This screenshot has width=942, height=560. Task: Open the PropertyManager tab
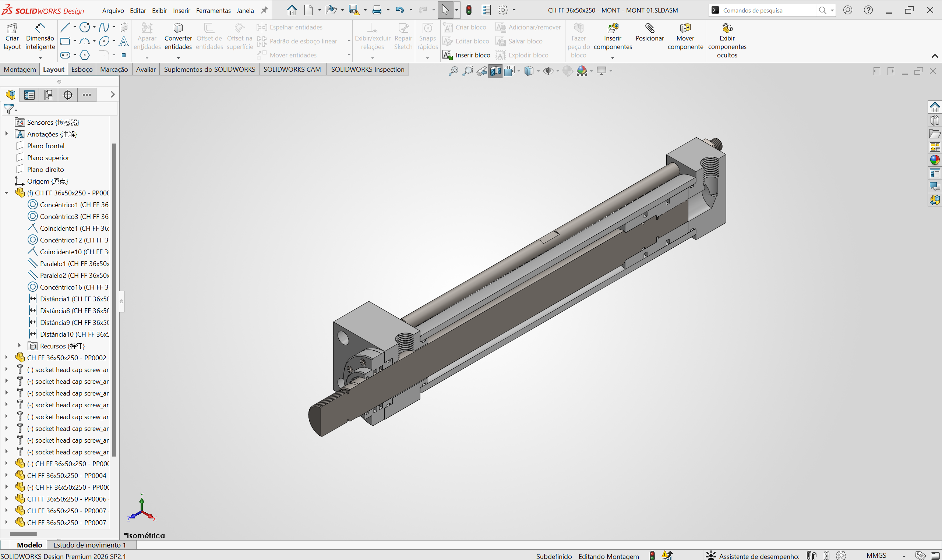[x=29, y=95]
